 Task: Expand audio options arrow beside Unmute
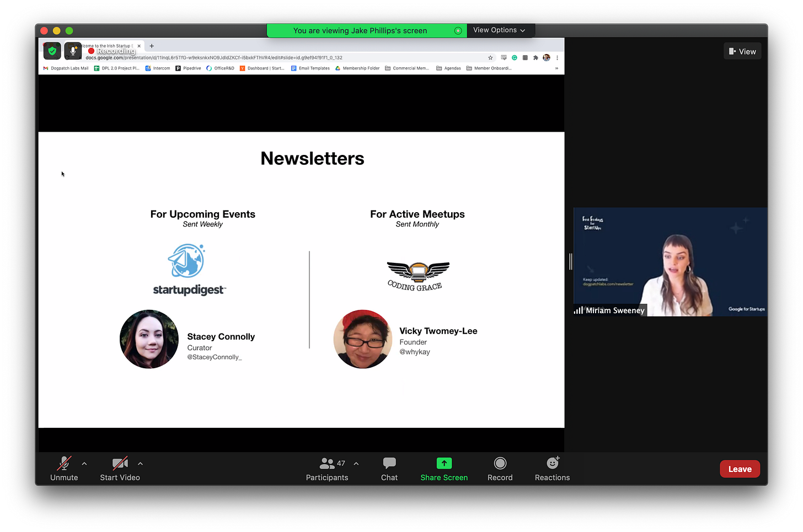[84, 464]
